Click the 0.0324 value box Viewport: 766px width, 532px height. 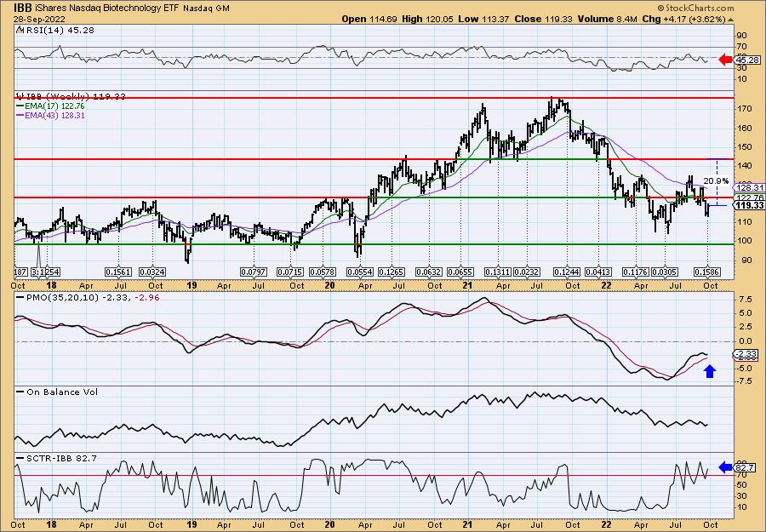point(152,272)
